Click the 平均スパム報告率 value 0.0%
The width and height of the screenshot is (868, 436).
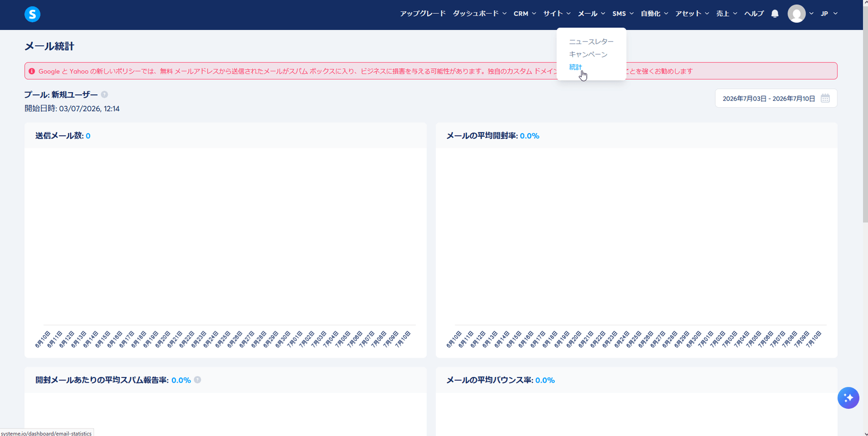tap(181, 380)
